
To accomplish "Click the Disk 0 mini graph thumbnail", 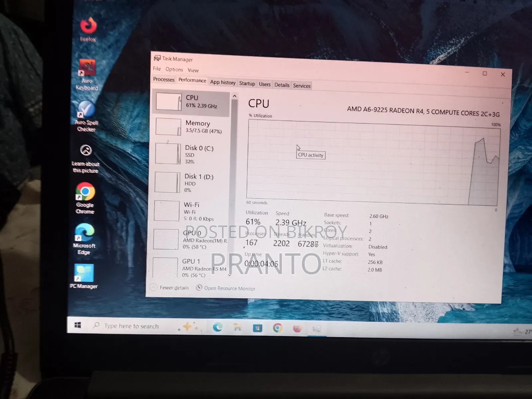I will [168, 153].
